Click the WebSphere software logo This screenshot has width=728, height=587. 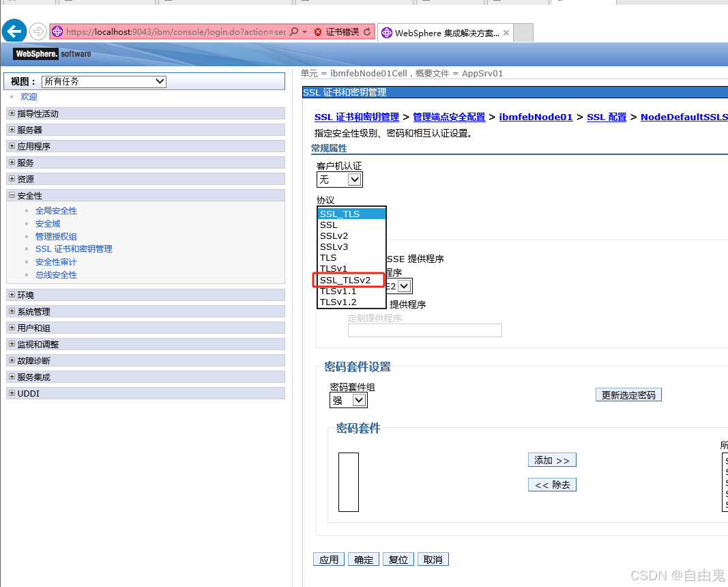click(53, 54)
